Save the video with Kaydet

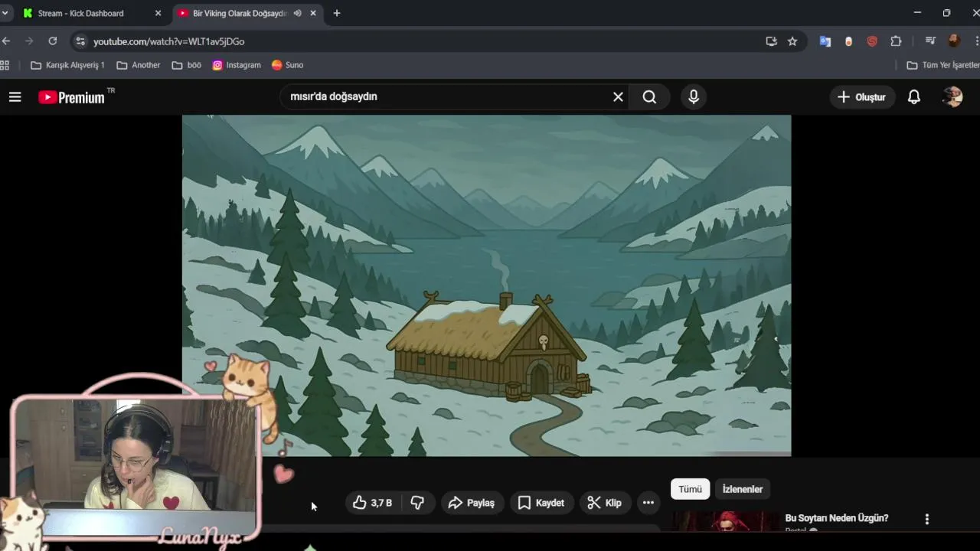[541, 503]
